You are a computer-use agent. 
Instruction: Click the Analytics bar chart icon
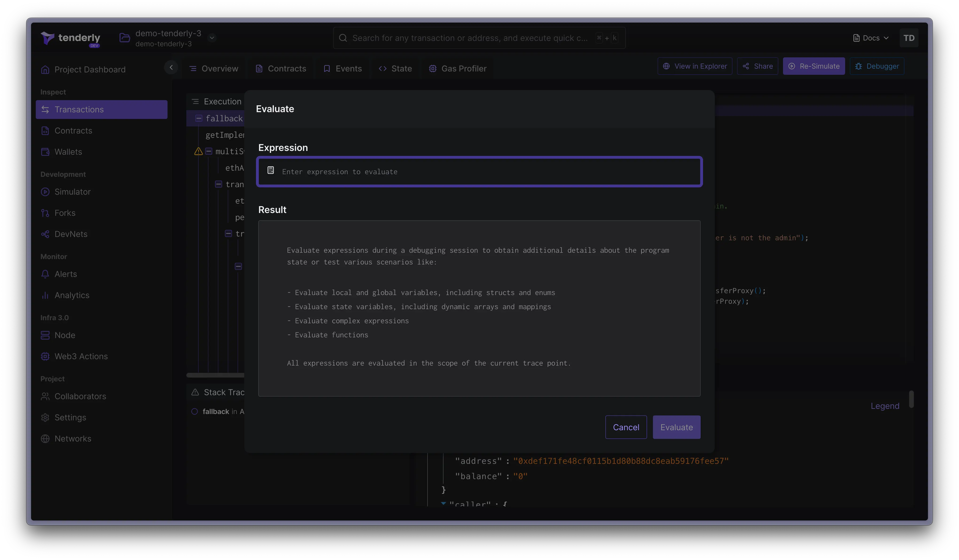click(45, 295)
